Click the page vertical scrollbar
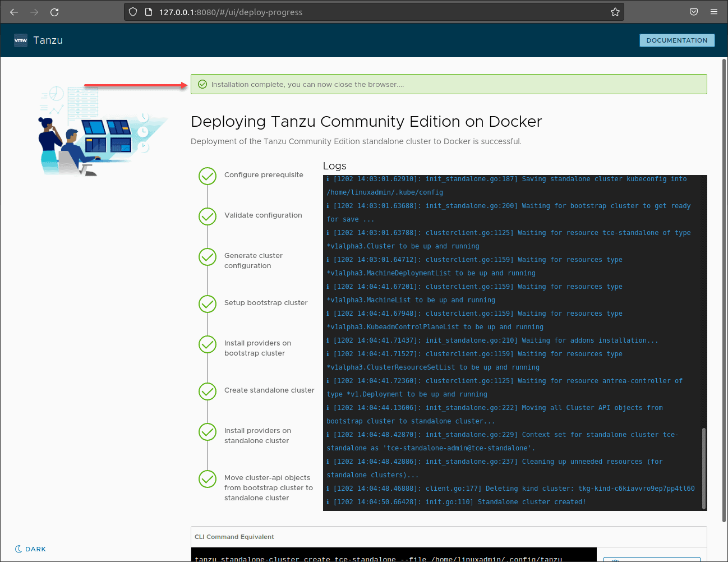 click(x=724, y=290)
